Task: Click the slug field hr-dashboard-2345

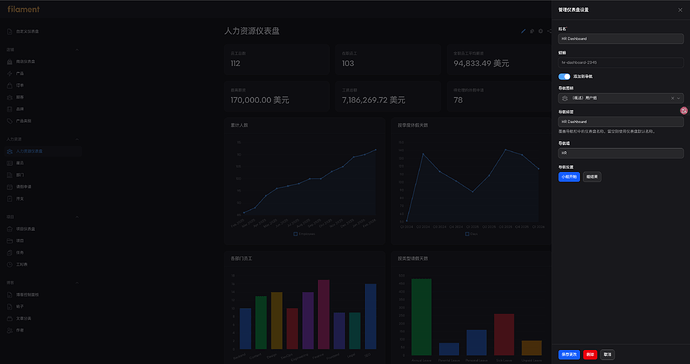Action: click(x=621, y=63)
